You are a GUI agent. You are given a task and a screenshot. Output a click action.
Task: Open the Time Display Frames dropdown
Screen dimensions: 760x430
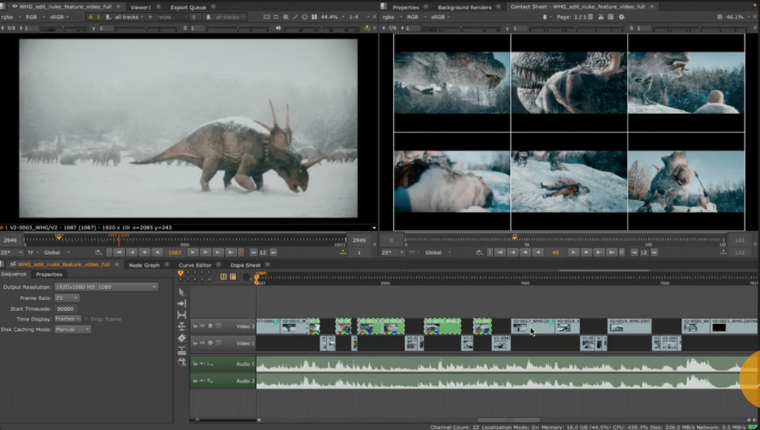[x=67, y=319]
